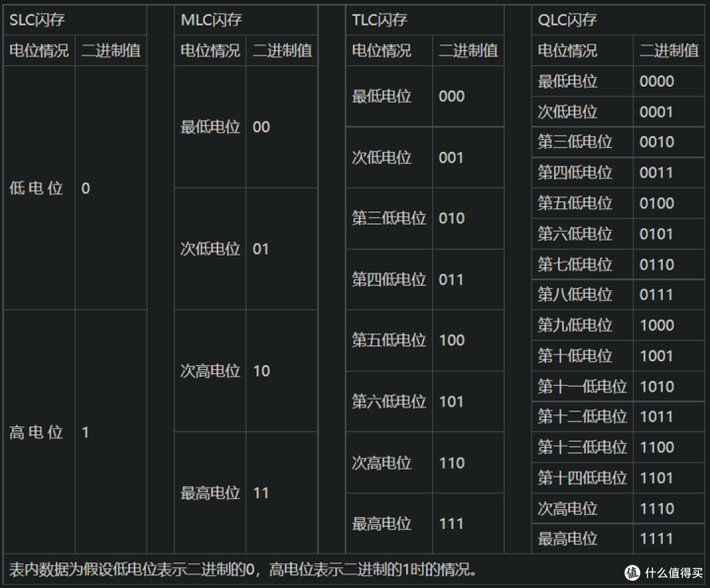Click the "MLC闪存" table heading
This screenshot has width=710, height=588.
(212, 20)
